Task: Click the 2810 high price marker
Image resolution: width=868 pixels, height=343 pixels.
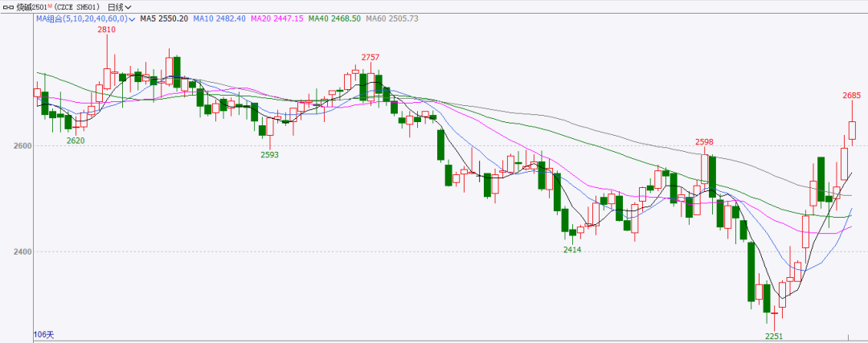Action: pos(106,30)
